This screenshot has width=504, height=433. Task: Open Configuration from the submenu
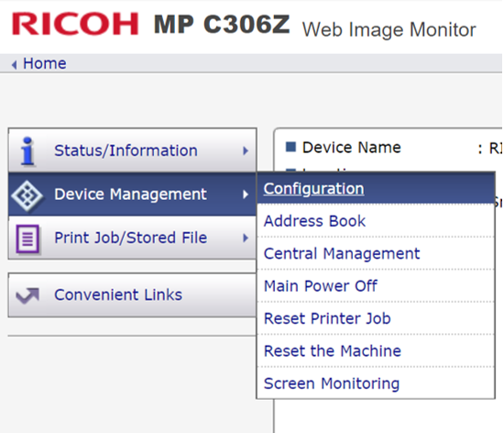[x=313, y=188]
